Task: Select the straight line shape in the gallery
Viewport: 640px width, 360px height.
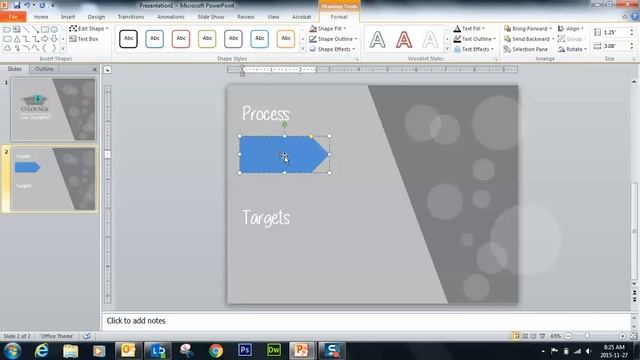Action: coord(26,29)
